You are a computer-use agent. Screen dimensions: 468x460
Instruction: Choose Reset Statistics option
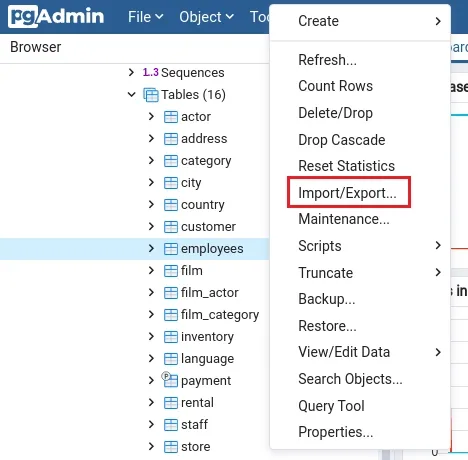coord(360,166)
